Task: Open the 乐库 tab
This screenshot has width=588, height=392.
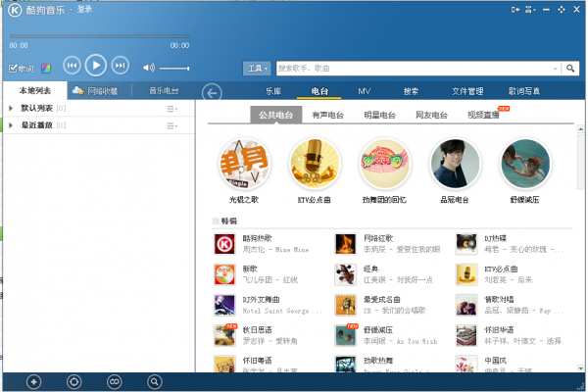Action: pyautogui.click(x=273, y=91)
